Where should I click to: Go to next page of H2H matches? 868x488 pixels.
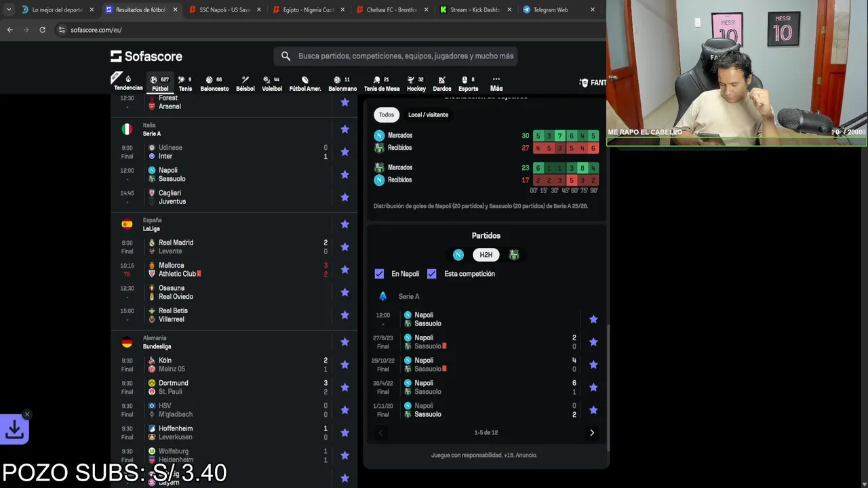click(591, 432)
